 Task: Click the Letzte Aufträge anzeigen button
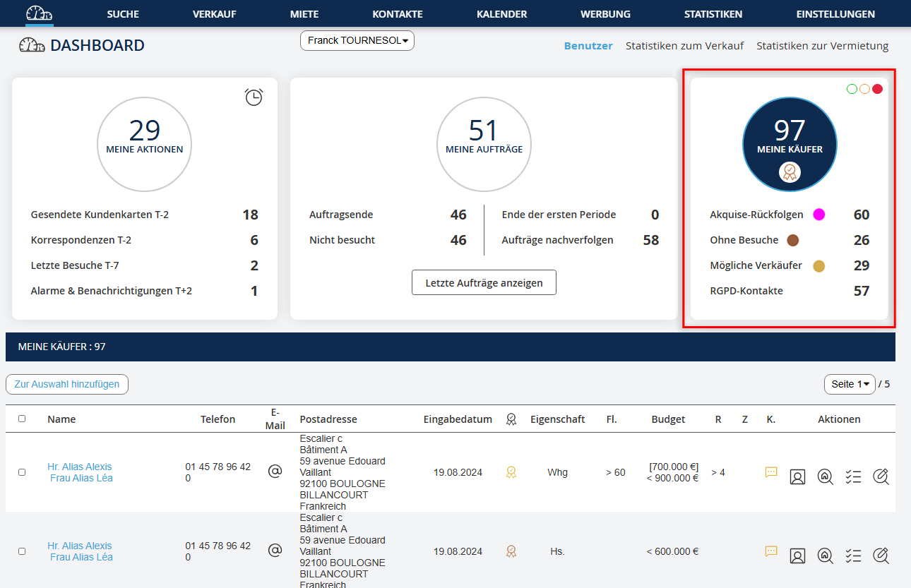coord(484,282)
